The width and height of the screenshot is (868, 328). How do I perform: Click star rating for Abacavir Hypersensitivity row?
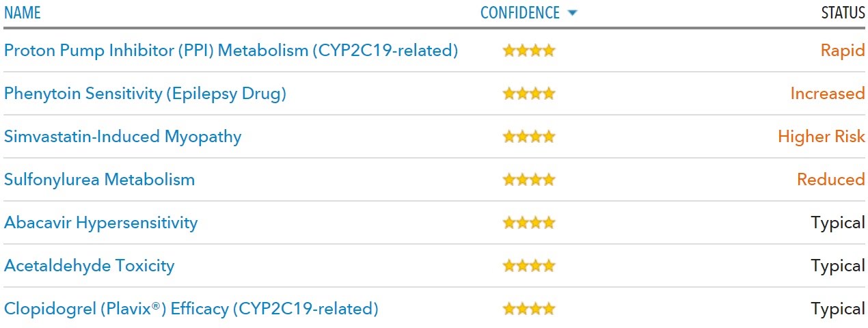pos(529,223)
